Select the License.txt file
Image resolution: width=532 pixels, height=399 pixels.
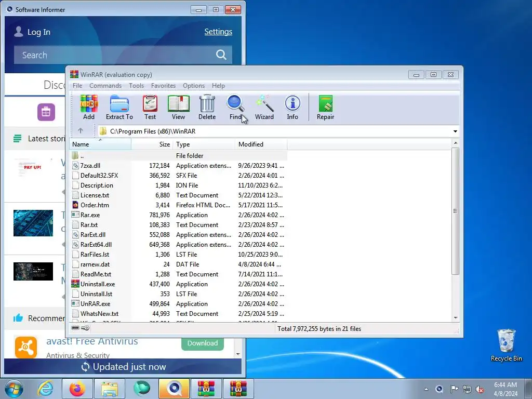tap(179, 195)
